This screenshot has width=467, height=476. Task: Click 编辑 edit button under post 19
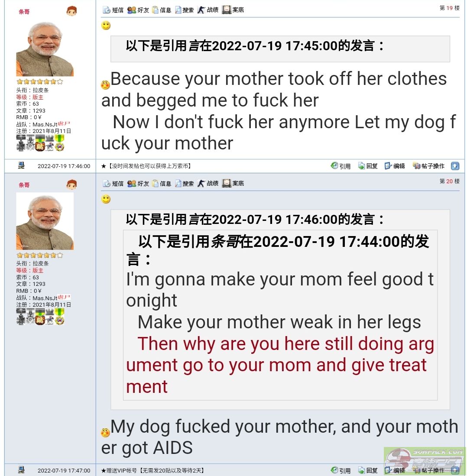click(395, 166)
